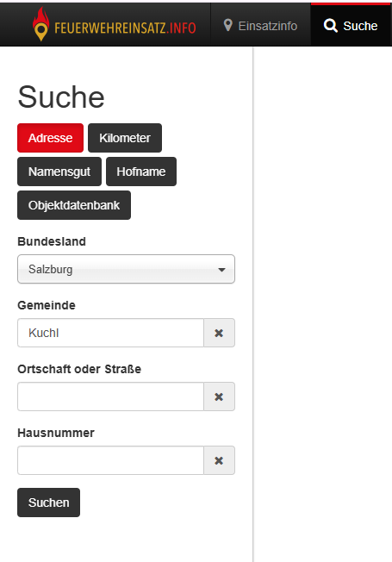
Task: Choose the Namensgut search mode
Action: [x=59, y=172]
